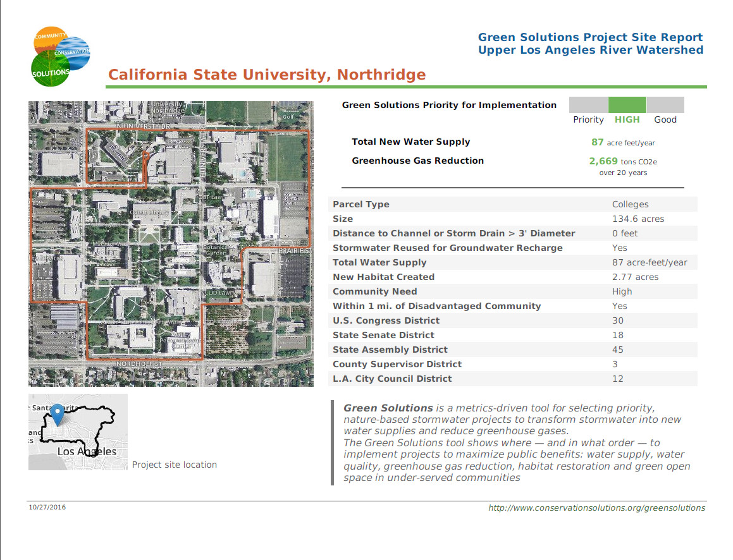Click the city council district value 12

coord(617,379)
